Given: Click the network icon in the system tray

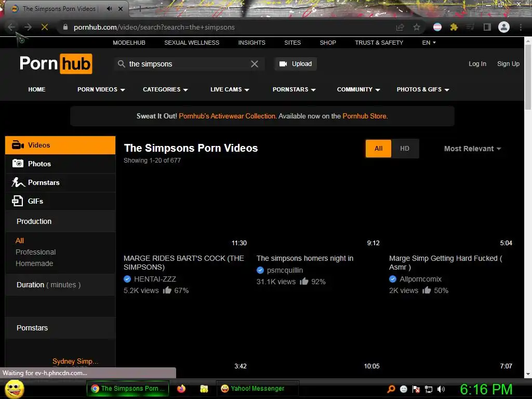Looking at the screenshot, I should pyautogui.click(x=429, y=389).
